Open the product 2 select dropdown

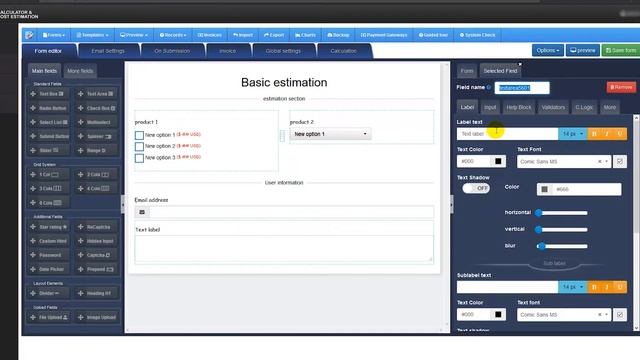point(330,134)
